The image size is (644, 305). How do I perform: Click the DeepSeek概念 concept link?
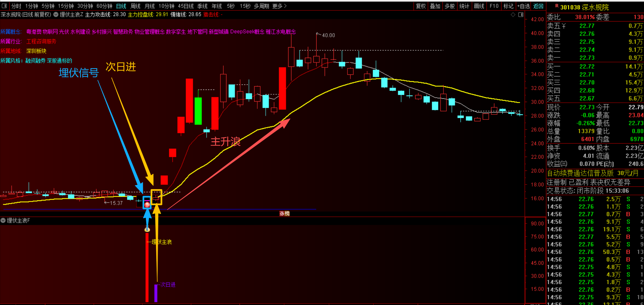(247, 32)
